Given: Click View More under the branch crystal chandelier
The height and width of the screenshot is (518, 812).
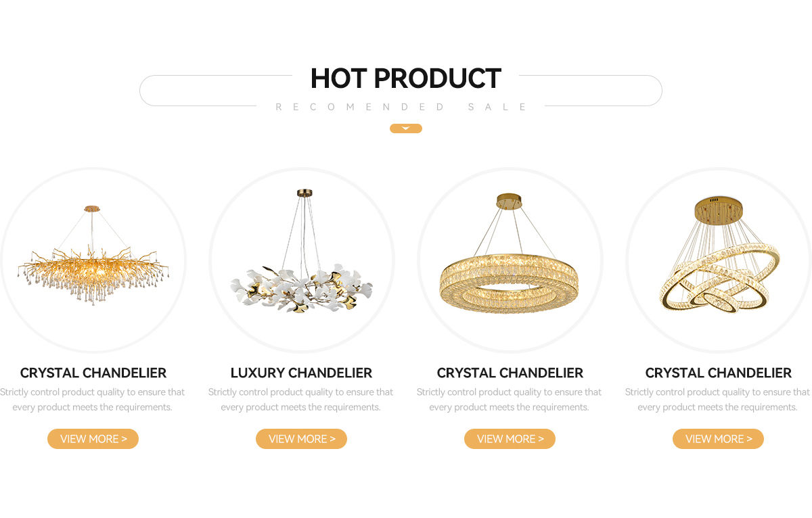Looking at the screenshot, I should [x=93, y=439].
